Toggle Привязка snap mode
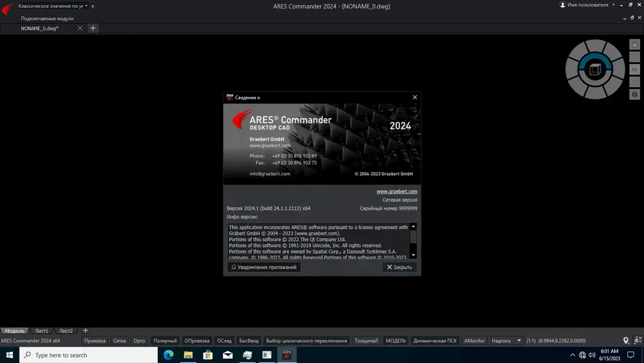644x363 pixels. point(95,340)
